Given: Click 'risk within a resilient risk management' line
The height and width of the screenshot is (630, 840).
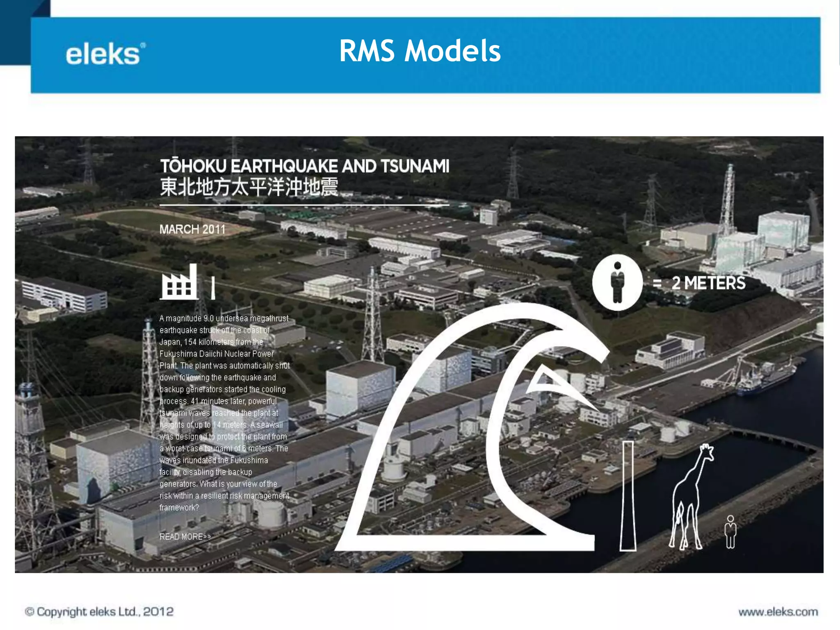Looking at the screenshot, I should click(224, 496).
